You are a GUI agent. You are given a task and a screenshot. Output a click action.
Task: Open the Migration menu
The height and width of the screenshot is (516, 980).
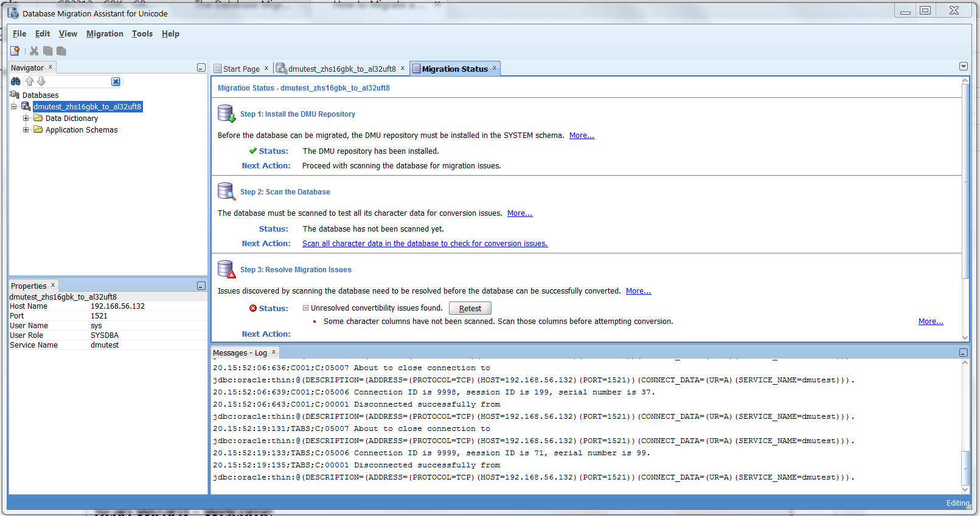[105, 34]
